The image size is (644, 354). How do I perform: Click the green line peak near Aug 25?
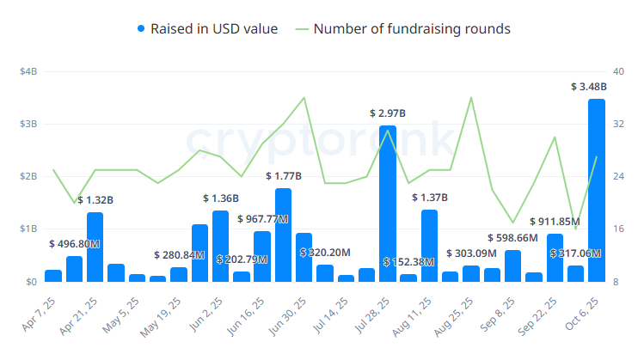471,97
